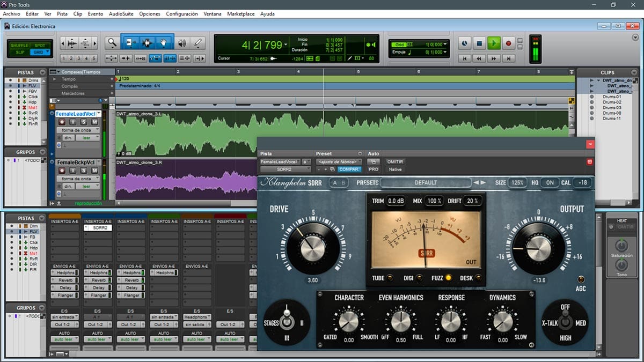Select SHUFFLE edit mode
This screenshot has height=362, width=644.
click(20, 46)
